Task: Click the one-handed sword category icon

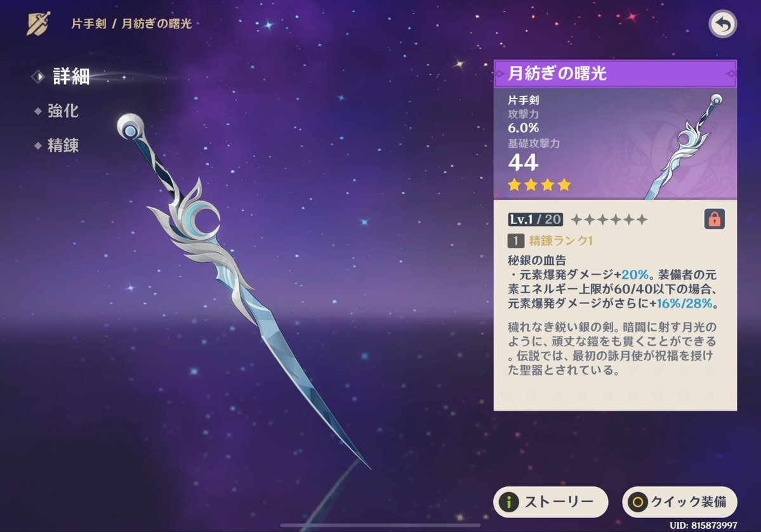Action: point(38,23)
